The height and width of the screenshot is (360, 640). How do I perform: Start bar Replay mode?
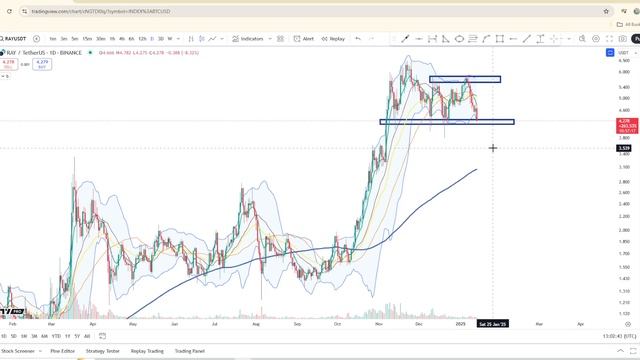[333, 39]
